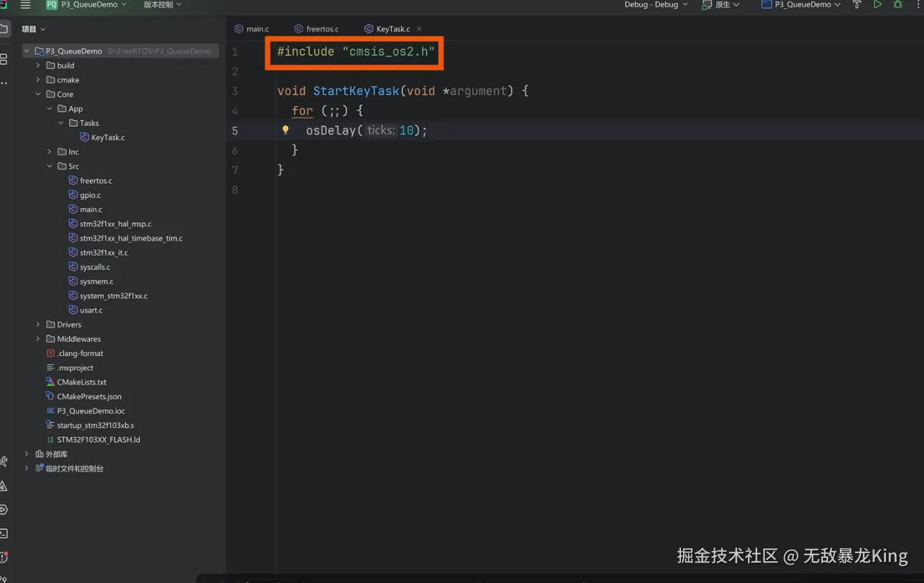Collapse the Tasks folder
Viewport: 924px width, 583px height.
tap(61, 123)
